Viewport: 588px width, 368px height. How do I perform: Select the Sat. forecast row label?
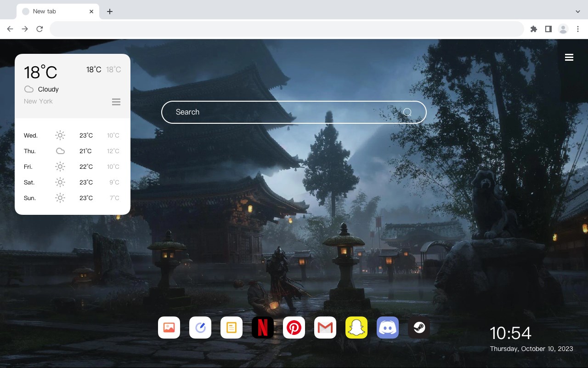pos(29,182)
